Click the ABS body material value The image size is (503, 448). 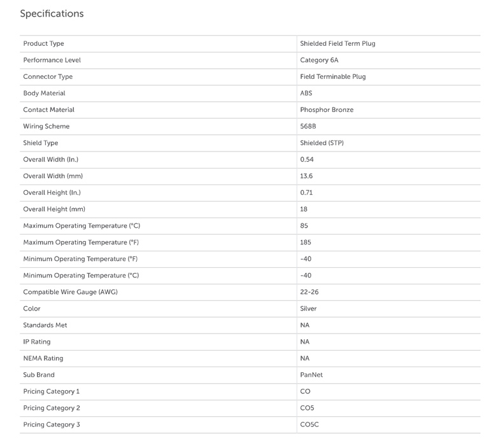306,94
